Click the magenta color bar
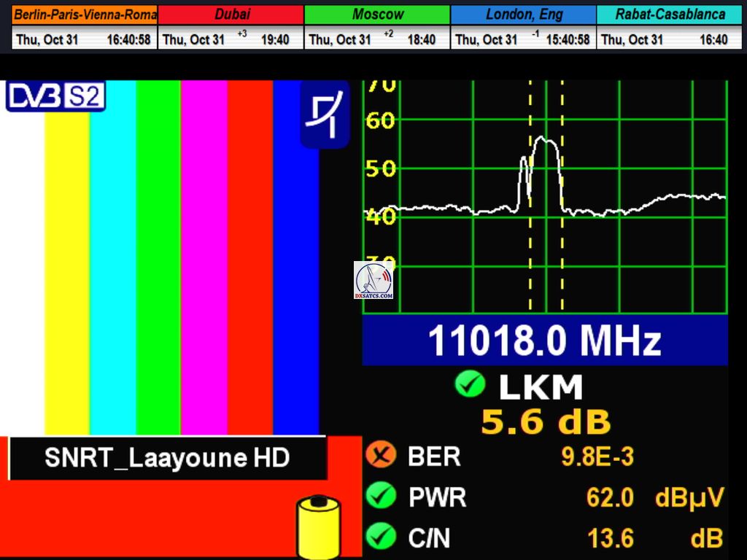747x560 pixels. 204,255
